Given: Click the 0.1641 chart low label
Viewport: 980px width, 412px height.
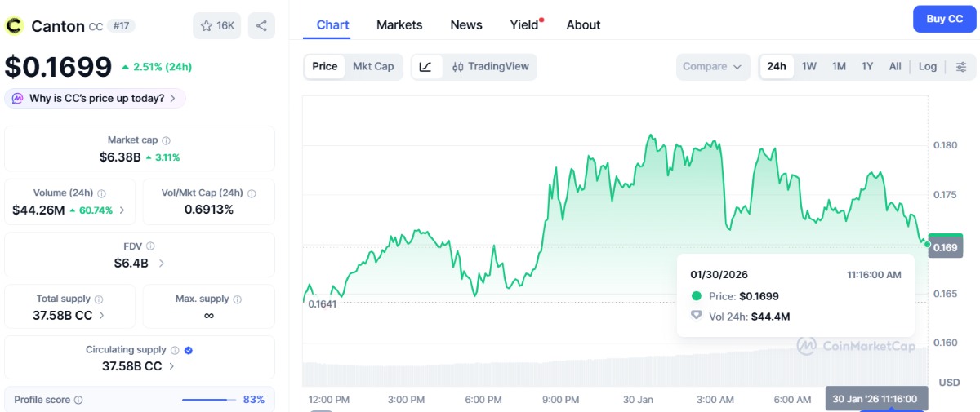Looking at the screenshot, I should click(322, 303).
